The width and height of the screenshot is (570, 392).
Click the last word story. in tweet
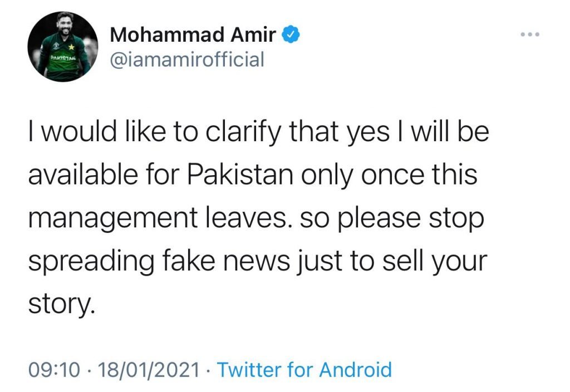point(58,305)
